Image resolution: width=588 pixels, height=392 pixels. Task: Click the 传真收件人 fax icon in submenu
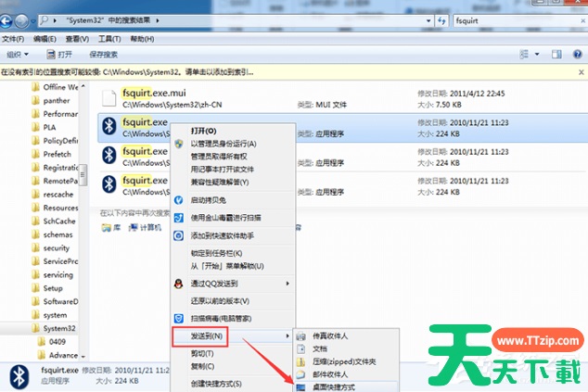pyautogui.click(x=300, y=336)
